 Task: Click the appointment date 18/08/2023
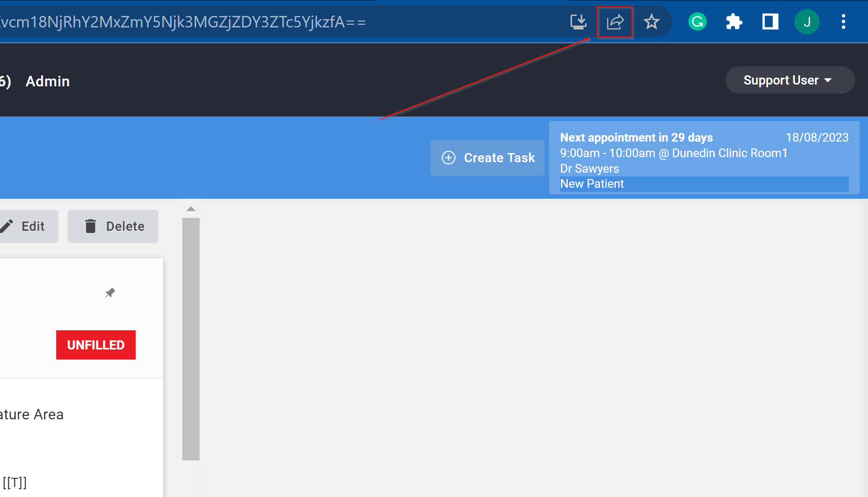click(817, 137)
